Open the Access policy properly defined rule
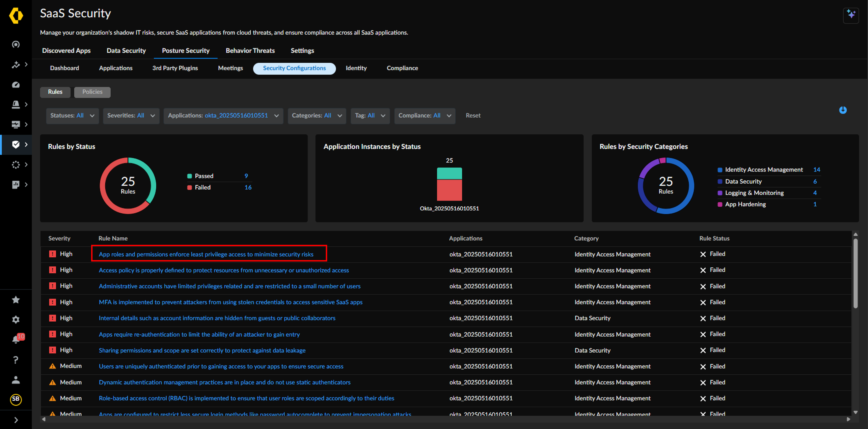868x429 pixels. point(224,270)
